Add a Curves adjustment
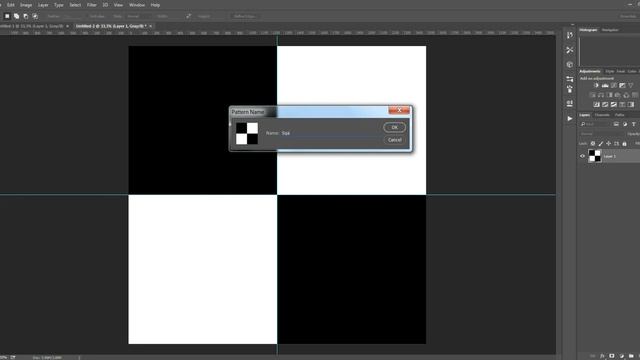Screen dimensions: 640x360 pyautogui.click(x=613, y=85)
